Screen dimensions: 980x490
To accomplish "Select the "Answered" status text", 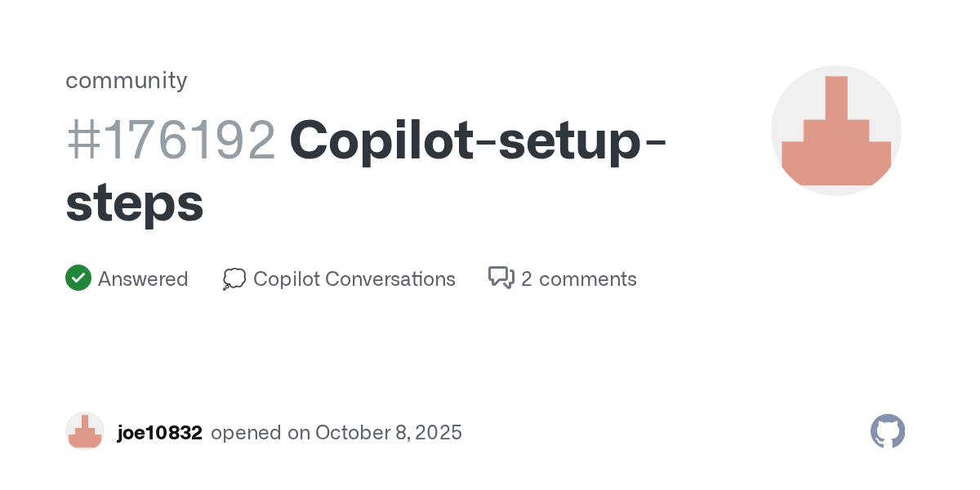I will [x=143, y=279].
